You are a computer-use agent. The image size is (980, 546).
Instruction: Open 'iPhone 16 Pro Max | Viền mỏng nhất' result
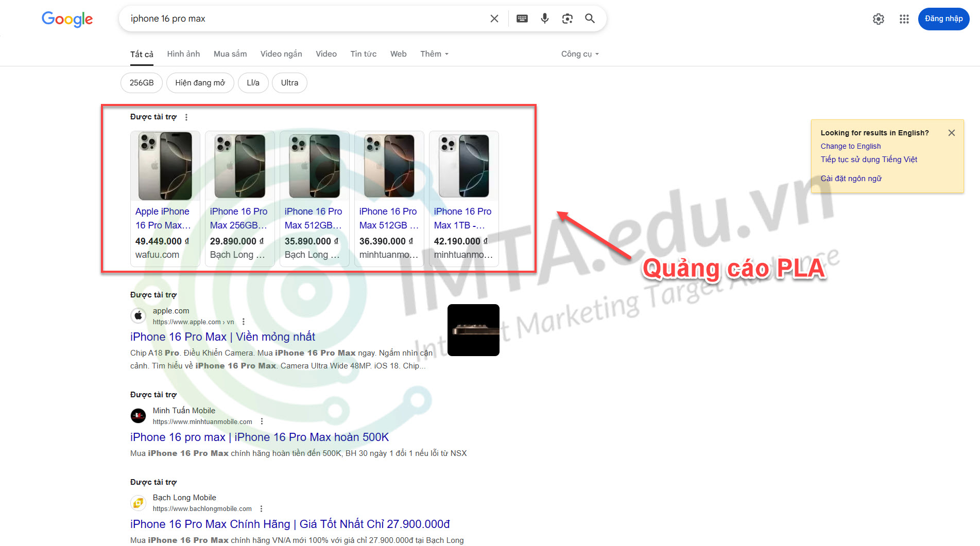222,337
